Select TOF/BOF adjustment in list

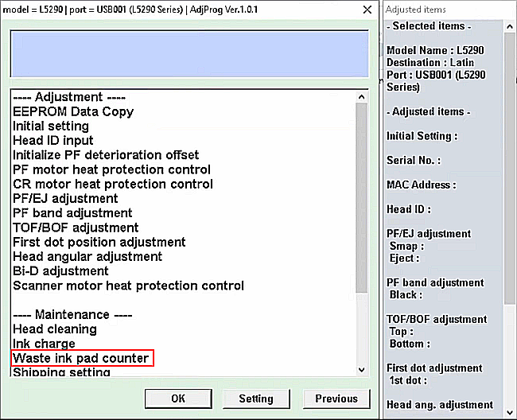coord(76,227)
